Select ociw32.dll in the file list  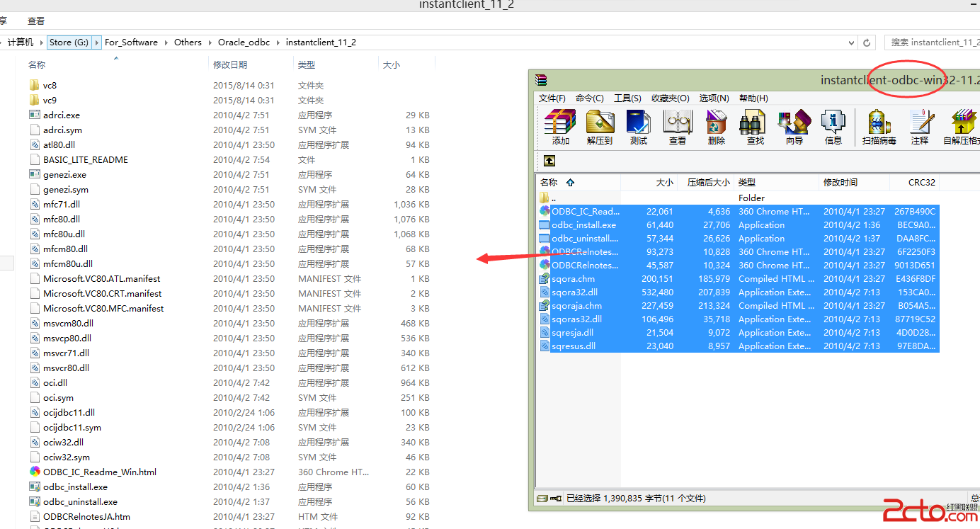pos(63,442)
